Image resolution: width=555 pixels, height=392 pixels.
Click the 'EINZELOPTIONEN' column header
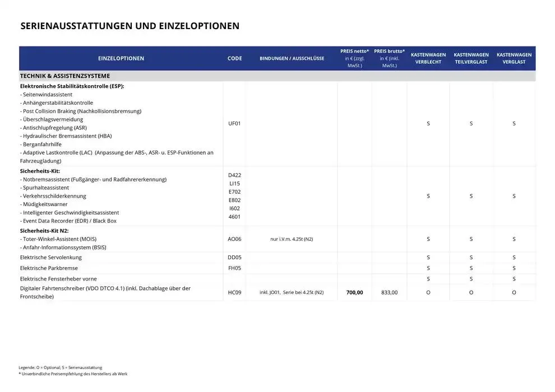(x=121, y=58)
